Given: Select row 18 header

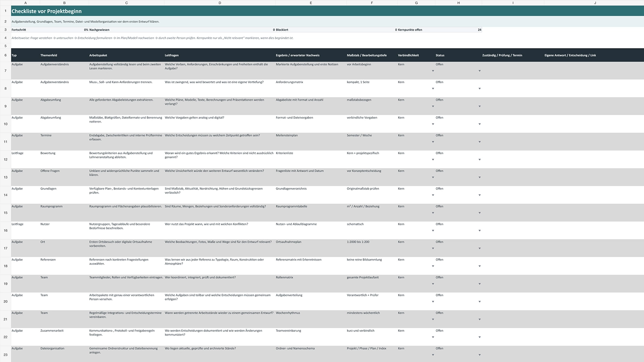Looking at the screenshot, I should 6,266.
